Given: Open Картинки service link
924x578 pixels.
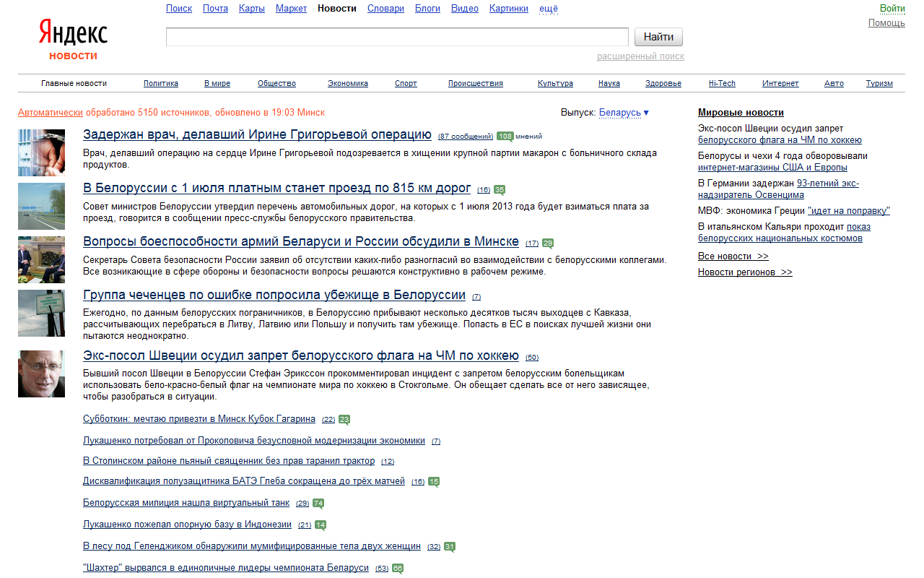Looking at the screenshot, I should [x=509, y=9].
